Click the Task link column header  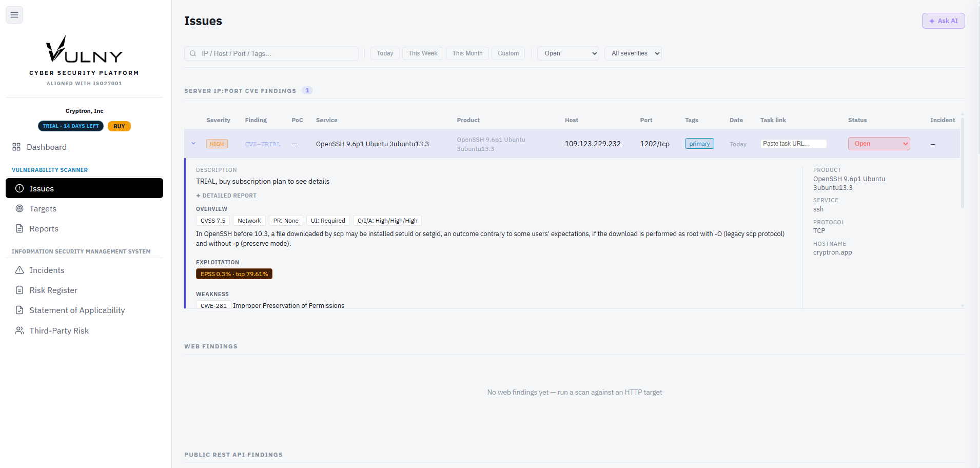(x=773, y=120)
